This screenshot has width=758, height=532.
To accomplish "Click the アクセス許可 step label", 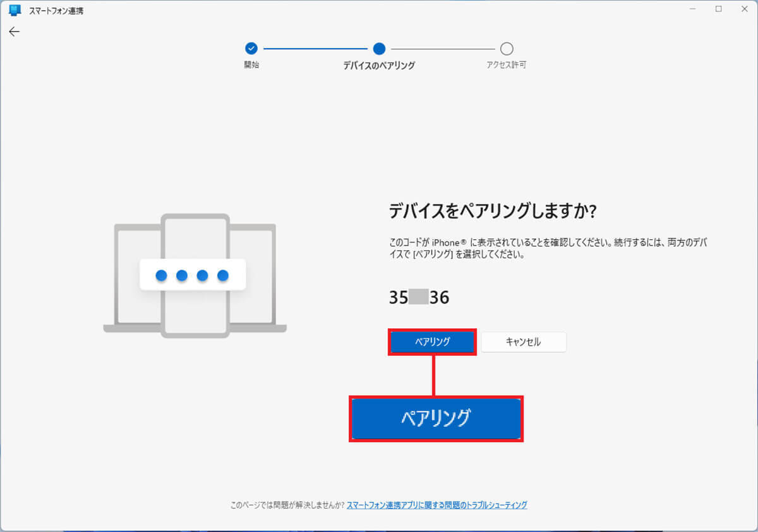I will click(507, 65).
